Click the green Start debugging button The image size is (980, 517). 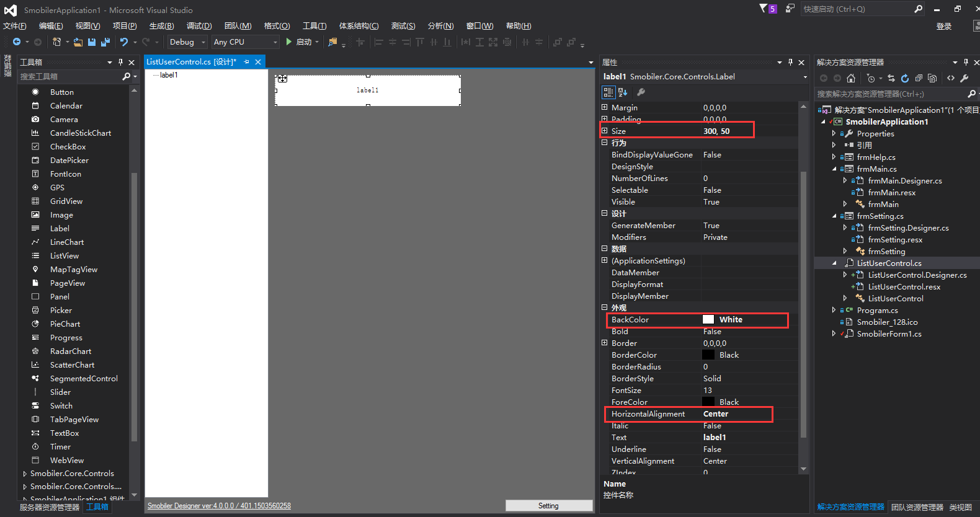(x=289, y=42)
